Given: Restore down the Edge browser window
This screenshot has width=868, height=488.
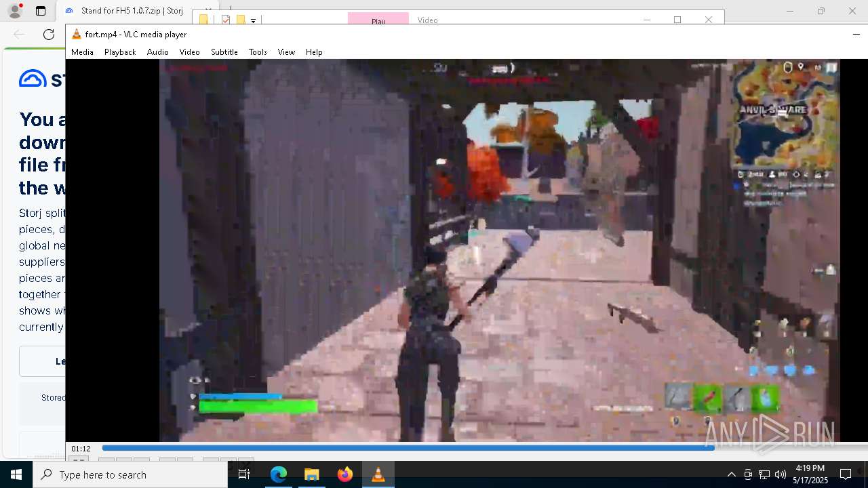Looking at the screenshot, I should (821, 11).
